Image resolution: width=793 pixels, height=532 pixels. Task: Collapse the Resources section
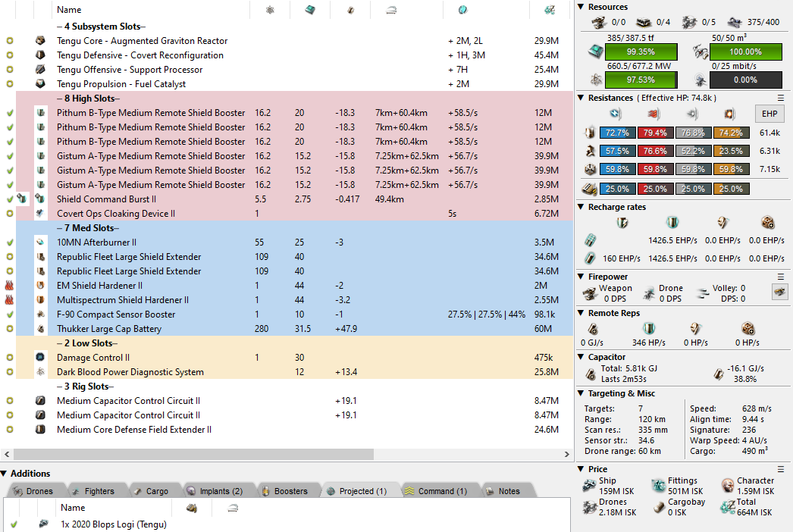(581, 7)
